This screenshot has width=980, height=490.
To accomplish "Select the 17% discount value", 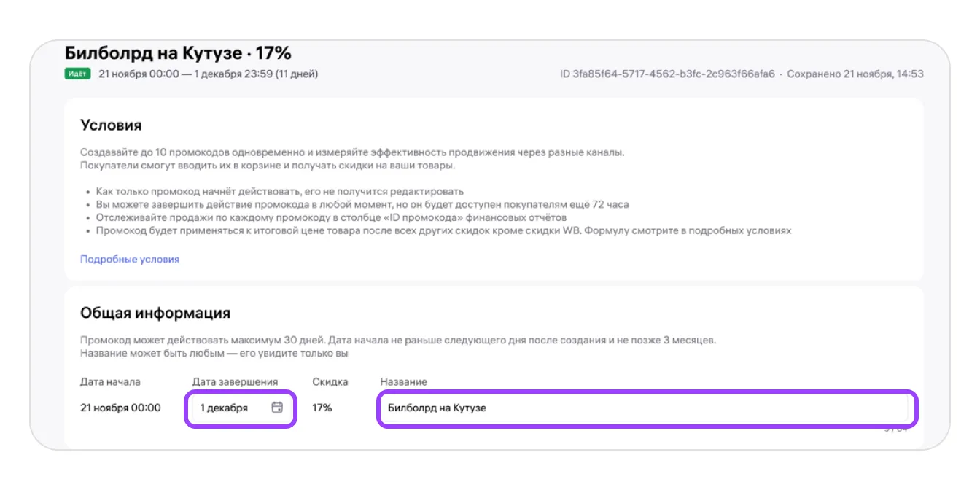I will tap(322, 408).
